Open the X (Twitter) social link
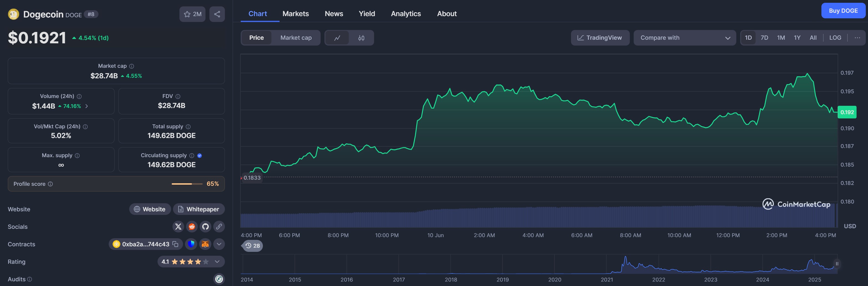Viewport: 868px width, 286px height. point(178,227)
